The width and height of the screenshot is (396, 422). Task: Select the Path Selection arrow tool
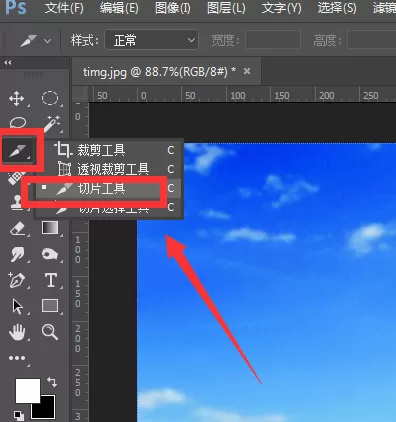point(17,306)
